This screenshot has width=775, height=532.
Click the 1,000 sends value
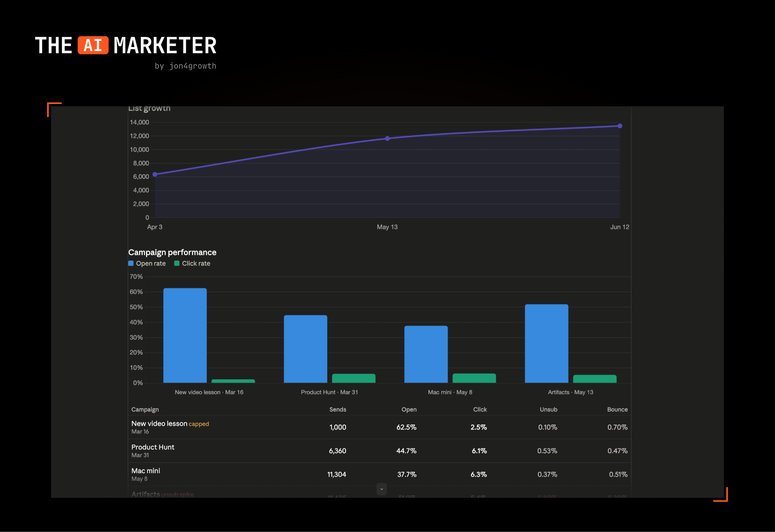[338, 427]
